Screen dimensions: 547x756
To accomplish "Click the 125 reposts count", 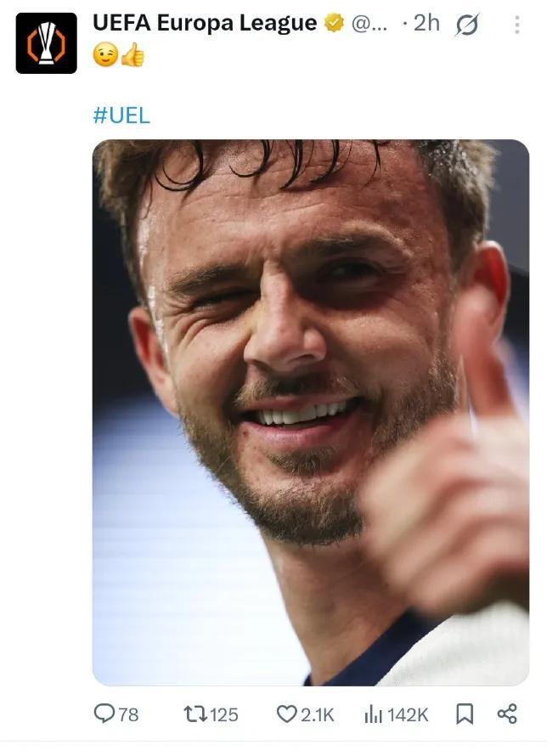I will coord(224,714).
